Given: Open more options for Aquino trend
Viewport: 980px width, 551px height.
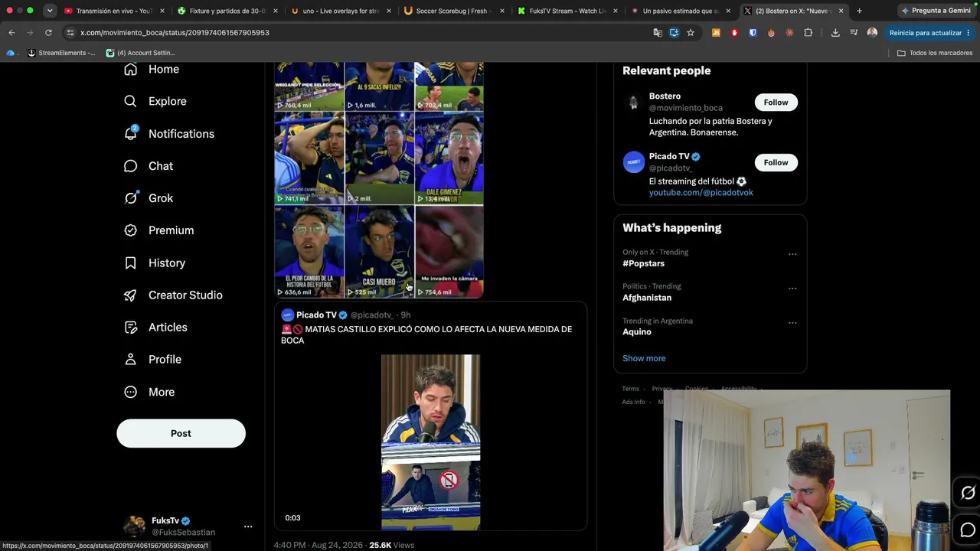Looking at the screenshot, I should [x=792, y=323].
